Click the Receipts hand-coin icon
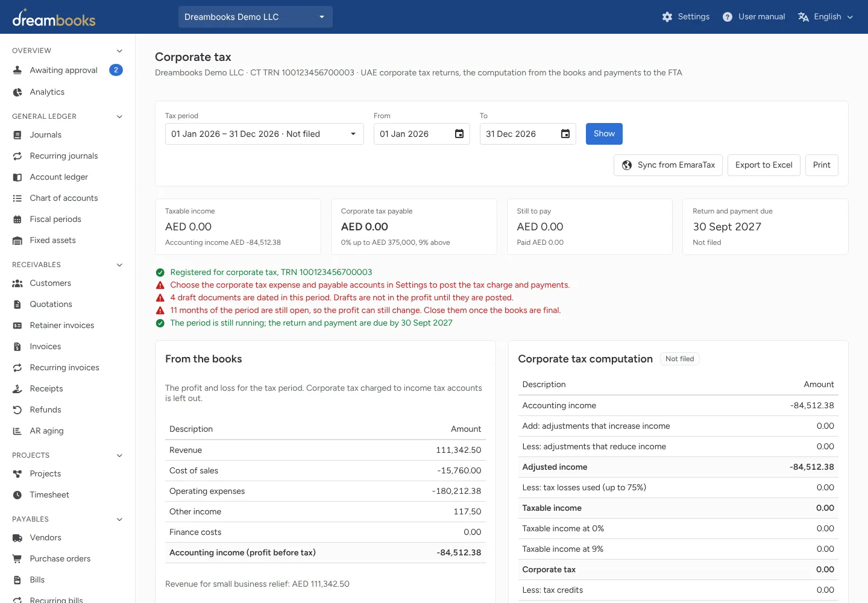Image resolution: width=868 pixels, height=603 pixels. coord(17,388)
